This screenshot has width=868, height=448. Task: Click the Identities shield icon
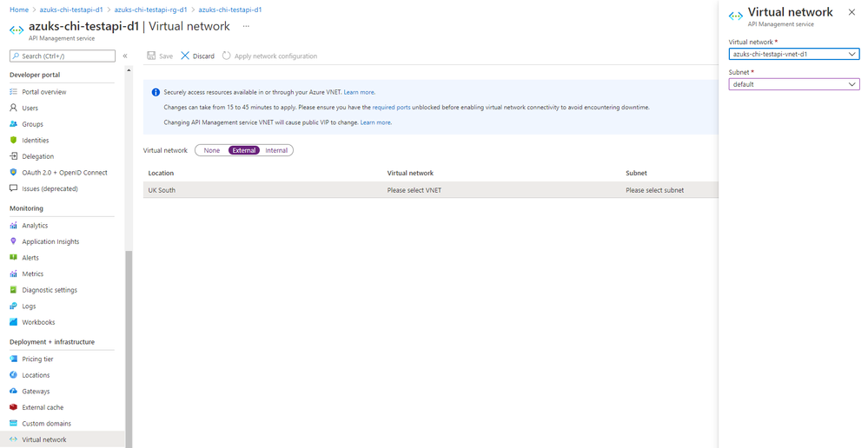coord(14,140)
